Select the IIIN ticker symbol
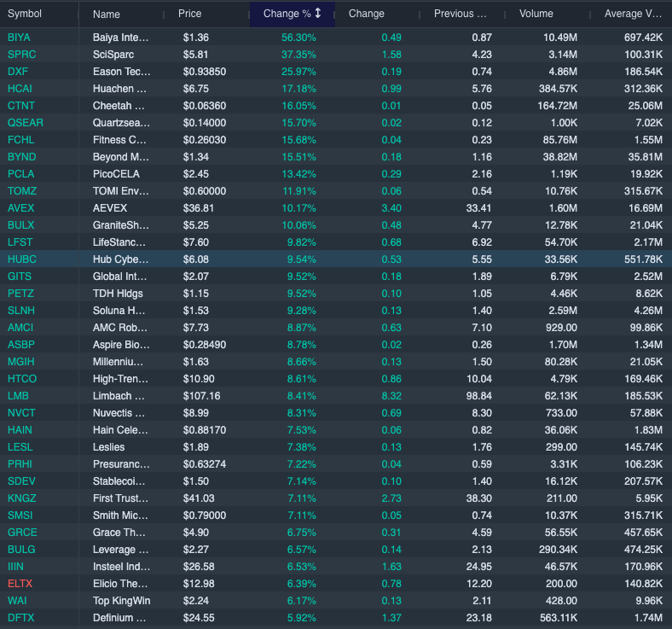 pos(15,567)
